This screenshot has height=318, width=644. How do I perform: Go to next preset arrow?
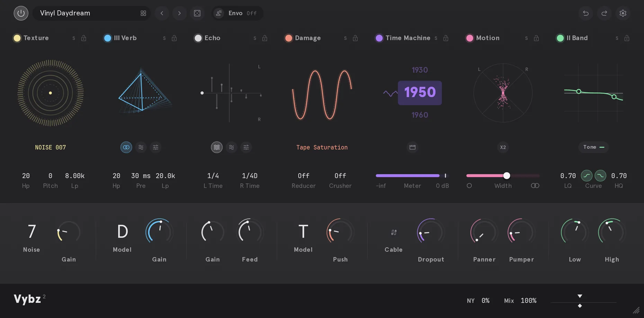[x=179, y=13]
